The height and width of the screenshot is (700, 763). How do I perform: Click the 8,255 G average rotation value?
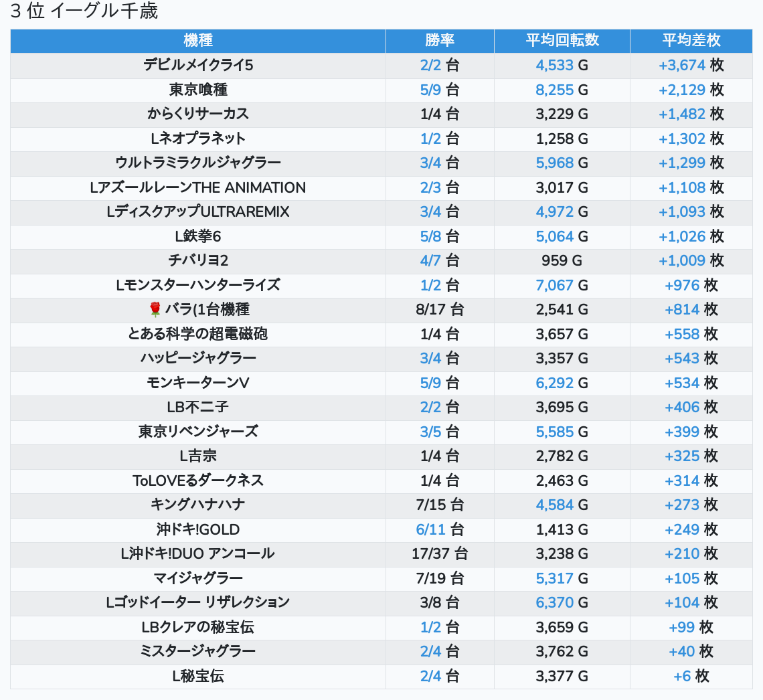click(x=562, y=90)
